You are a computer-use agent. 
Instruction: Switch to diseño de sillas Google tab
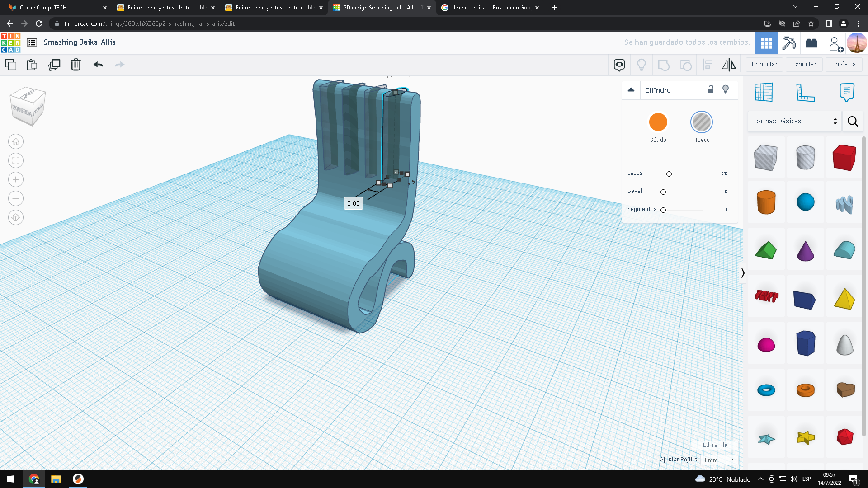(x=490, y=8)
